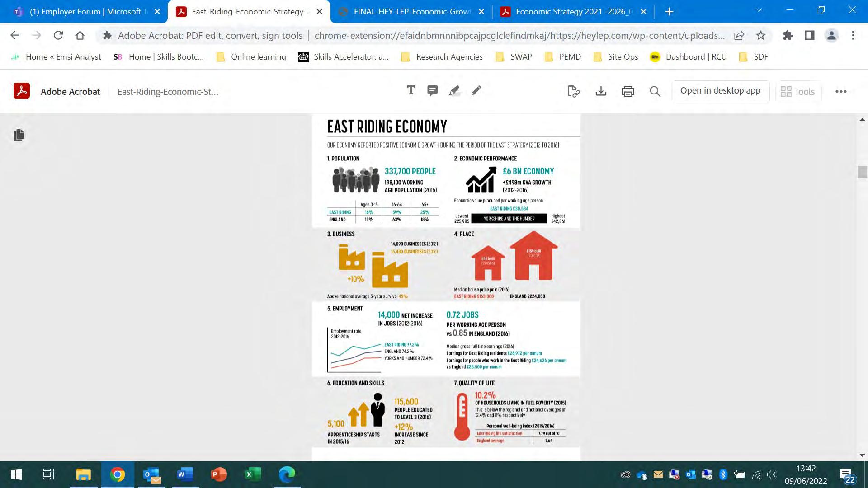This screenshot has height=488, width=868.
Task: Open Chrome's three-dot menu
Action: [853, 35]
